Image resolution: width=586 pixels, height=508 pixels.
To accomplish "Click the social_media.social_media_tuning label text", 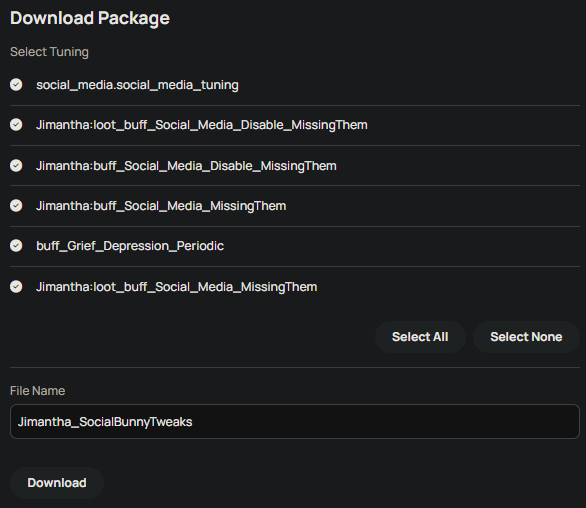I will [x=137, y=85].
